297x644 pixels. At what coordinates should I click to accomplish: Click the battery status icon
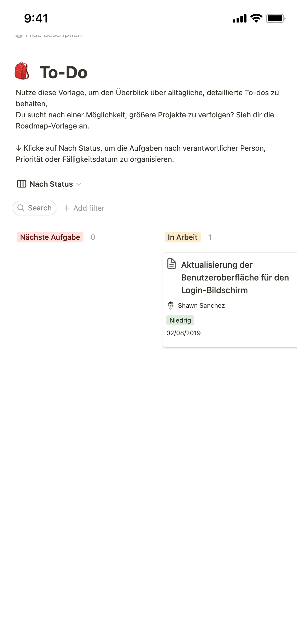pyautogui.click(x=276, y=18)
